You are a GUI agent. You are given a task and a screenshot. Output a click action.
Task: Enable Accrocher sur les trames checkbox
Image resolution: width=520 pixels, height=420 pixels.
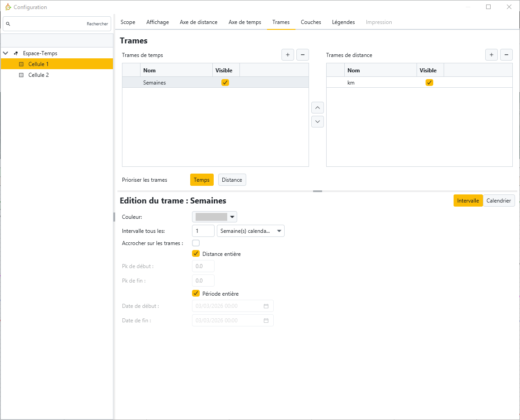pyautogui.click(x=196, y=243)
